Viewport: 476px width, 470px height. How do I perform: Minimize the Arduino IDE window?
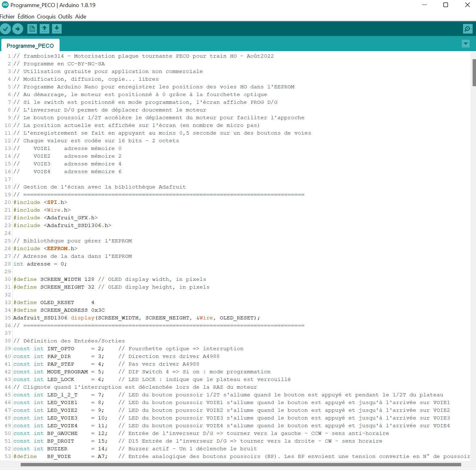[425, 5]
